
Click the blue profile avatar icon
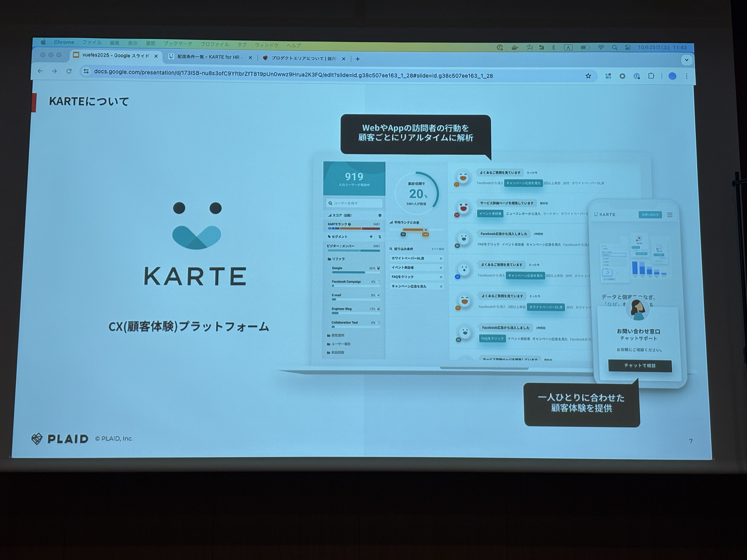[672, 76]
